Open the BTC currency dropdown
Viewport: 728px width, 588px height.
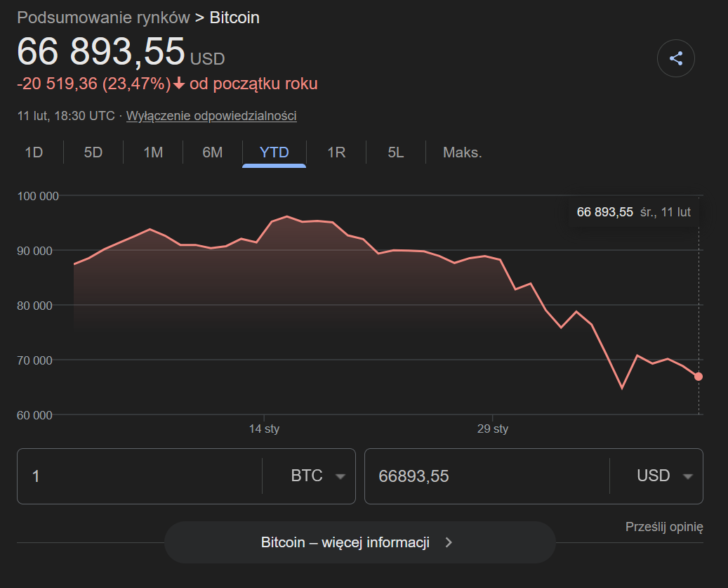318,476
